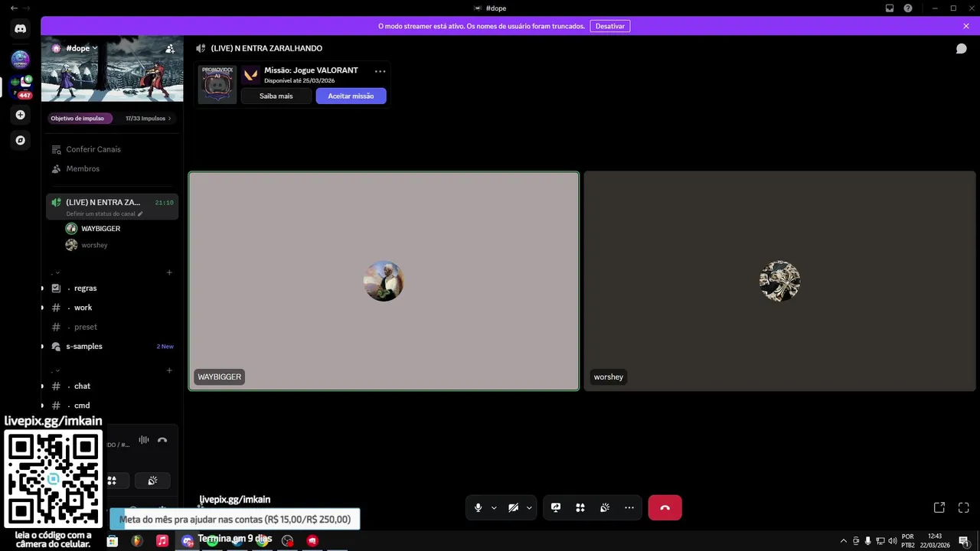Screen dimensions: 980x551
Task: Click Definir um status do canal edit
Action: [x=104, y=214]
